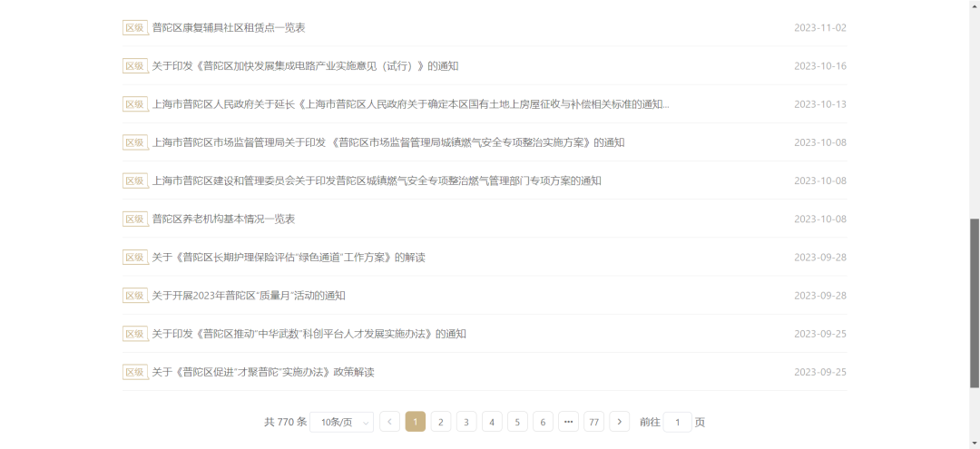
Task: Go to next page arrow in pagination
Action: [620, 422]
